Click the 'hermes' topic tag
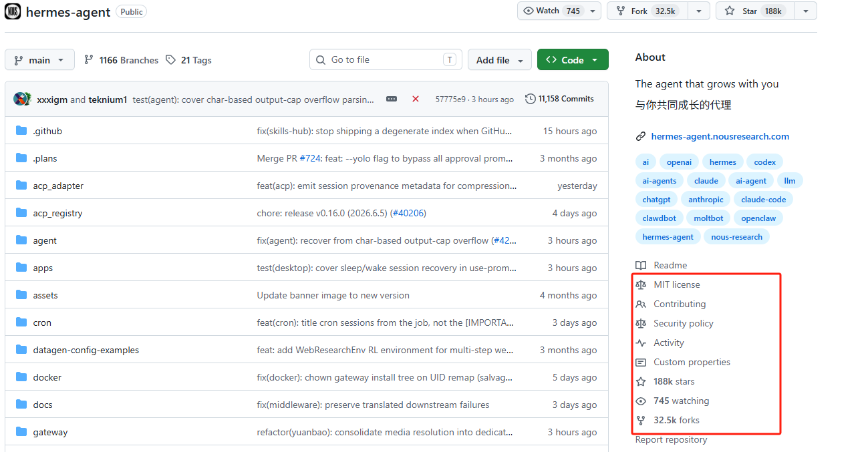The height and width of the screenshot is (452, 868). [722, 162]
